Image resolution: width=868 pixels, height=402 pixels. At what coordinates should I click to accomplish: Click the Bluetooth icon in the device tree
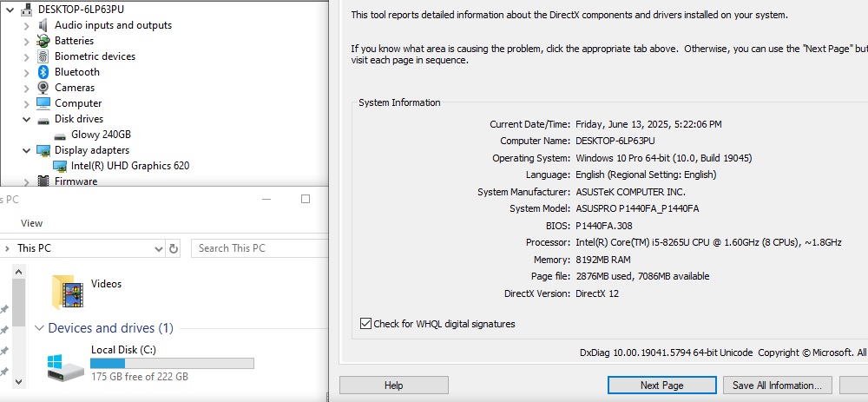[43, 72]
